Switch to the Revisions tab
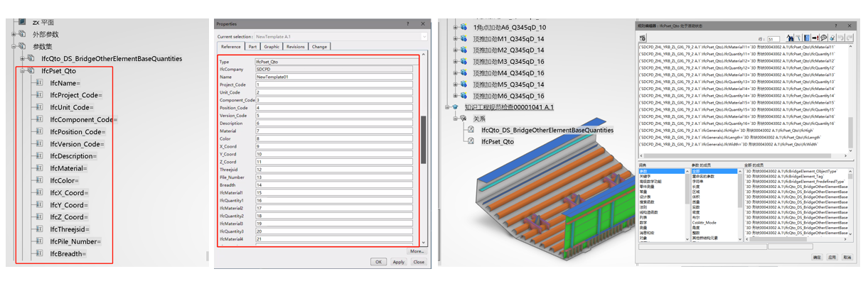The image size is (868, 286). coord(295,47)
